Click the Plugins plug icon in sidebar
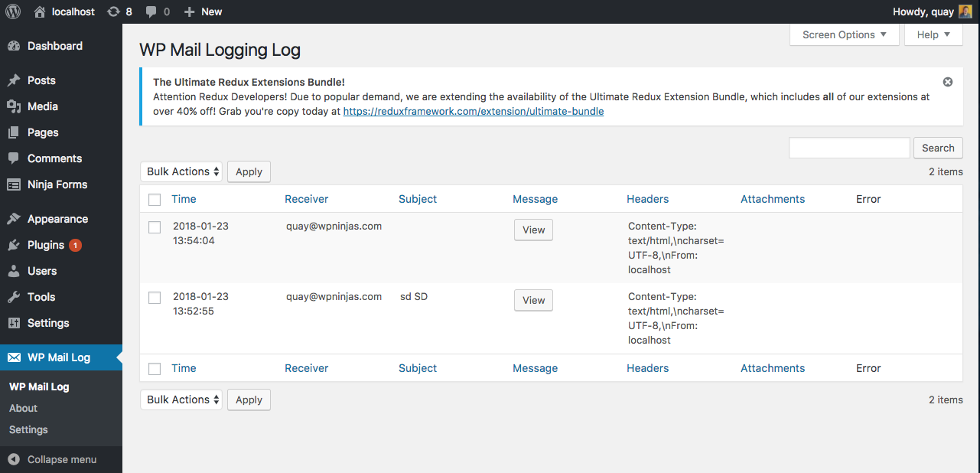The width and height of the screenshot is (980, 473). 14,245
